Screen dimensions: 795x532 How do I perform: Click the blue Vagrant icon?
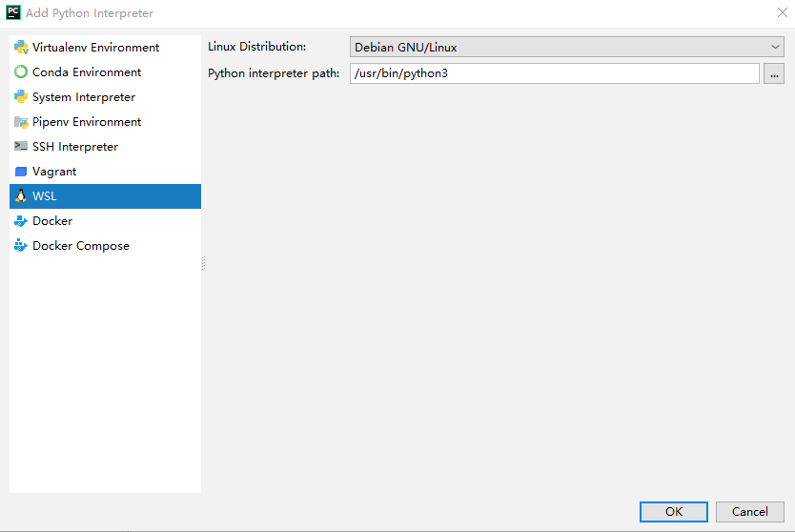[21, 172]
